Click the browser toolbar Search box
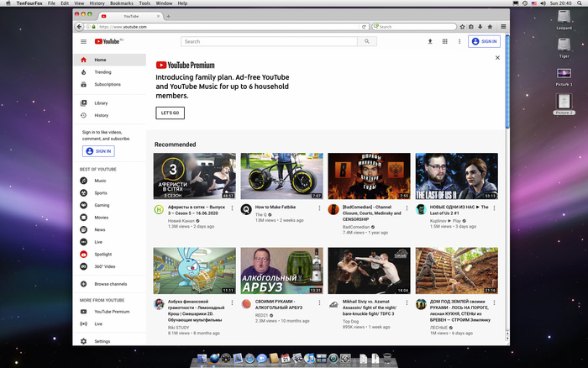Screen dimensions: 588x368 [x=414, y=27]
